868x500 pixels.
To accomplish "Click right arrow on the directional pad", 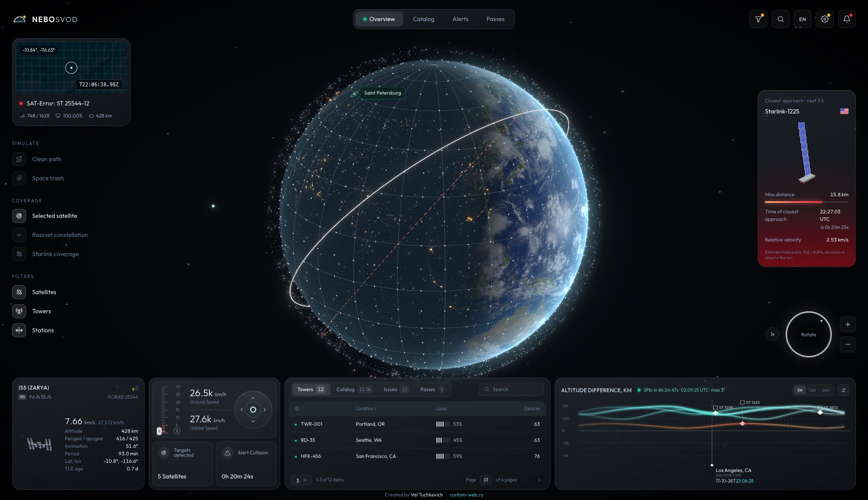I will point(265,410).
